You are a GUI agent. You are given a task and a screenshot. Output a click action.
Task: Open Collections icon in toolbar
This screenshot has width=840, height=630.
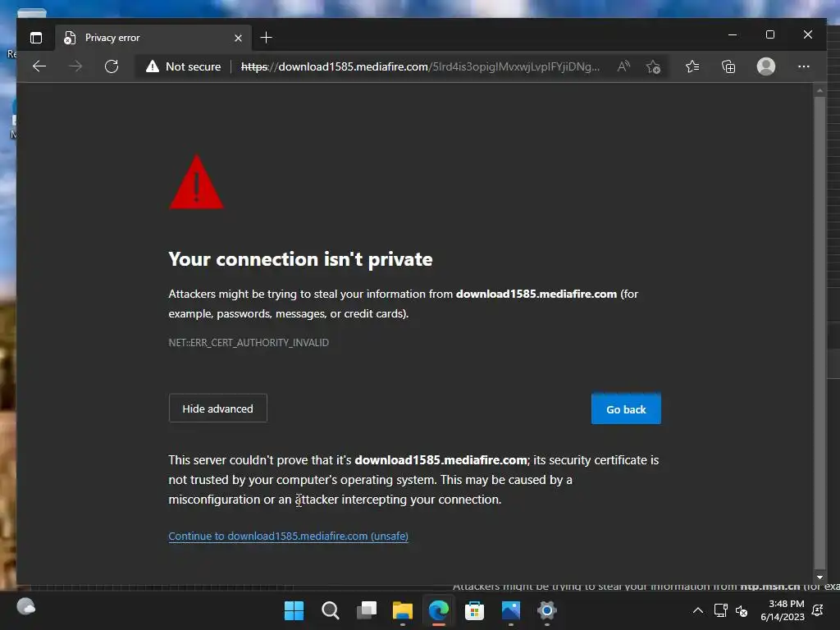pyautogui.click(x=728, y=66)
